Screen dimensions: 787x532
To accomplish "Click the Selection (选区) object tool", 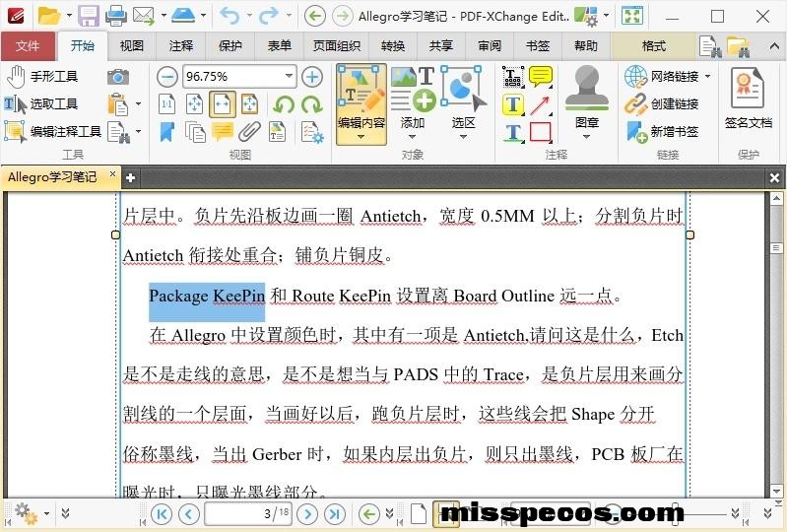I will tap(463, 98).
